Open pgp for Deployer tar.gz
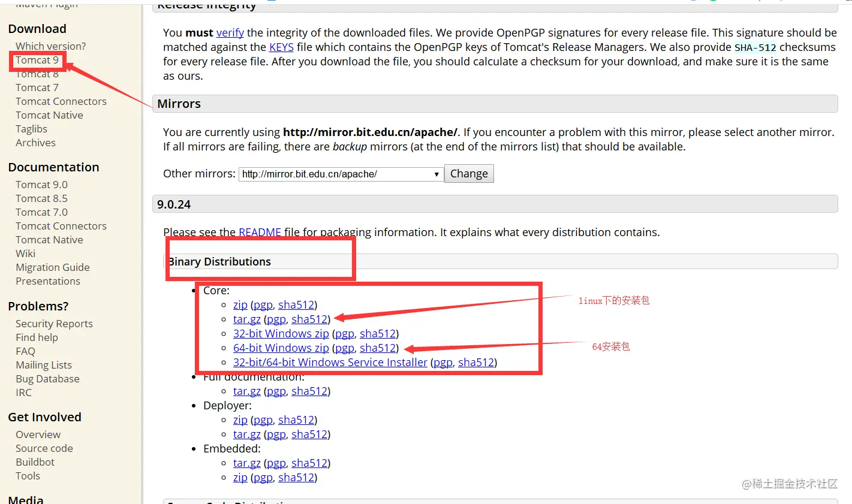This screenshot has height=504, width=852. 276,434
